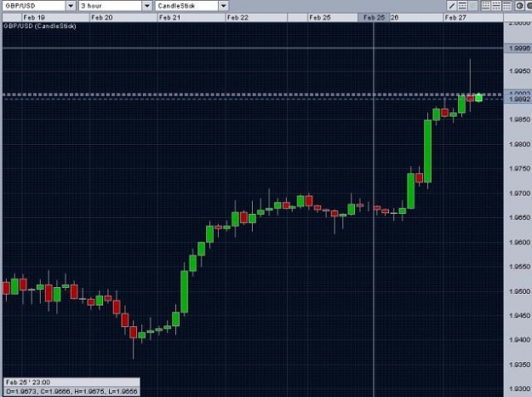Click the highlighted Feb 25 crosshair date label
This screenshot has width=532, height=397.
point(374,18)
